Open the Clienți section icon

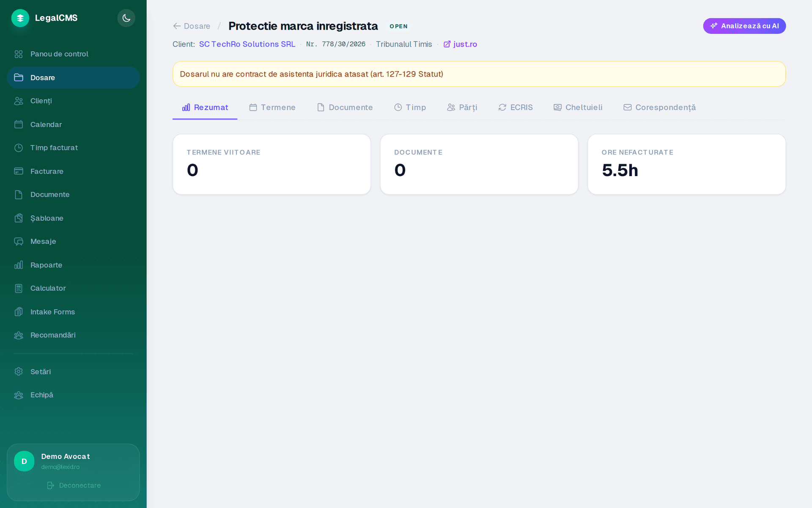click(x=19, y=101)
